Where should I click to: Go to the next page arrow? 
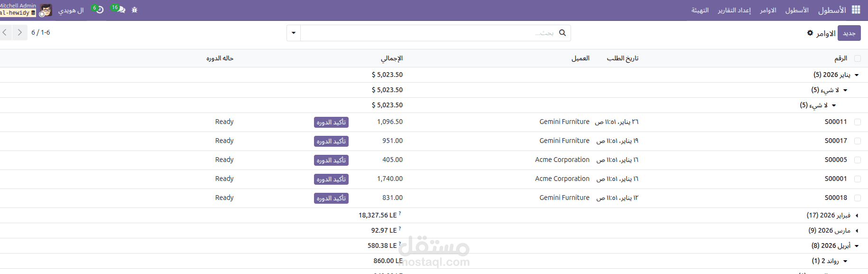click(x=19, y=32)
